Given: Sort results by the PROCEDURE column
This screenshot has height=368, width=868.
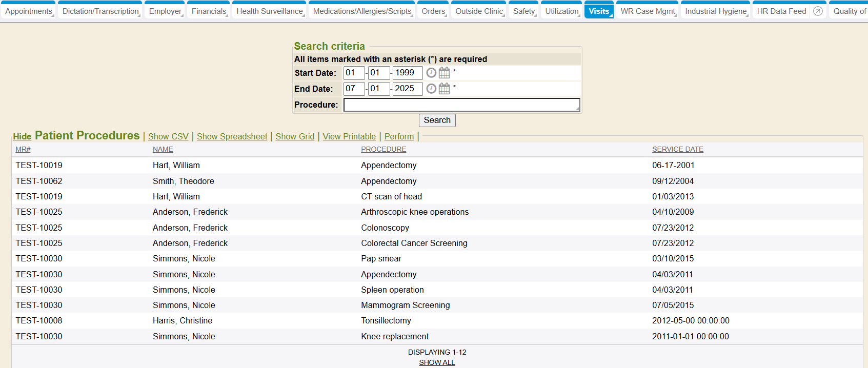Looking at the screenshot, I should coord(383,149).
